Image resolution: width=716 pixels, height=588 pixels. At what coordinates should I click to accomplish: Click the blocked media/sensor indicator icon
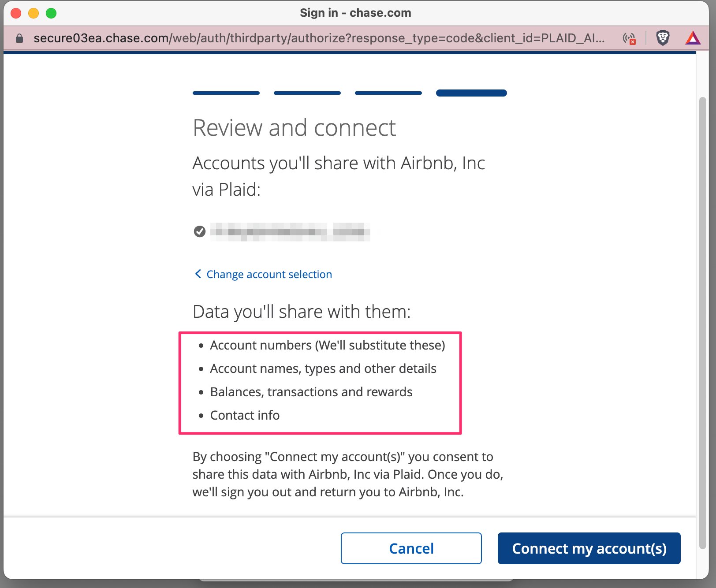(629, 39)
